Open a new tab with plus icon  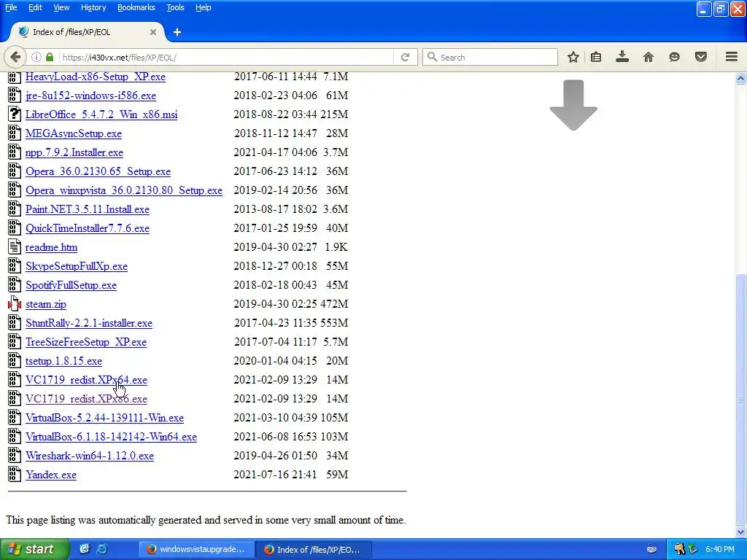(177, 32)
